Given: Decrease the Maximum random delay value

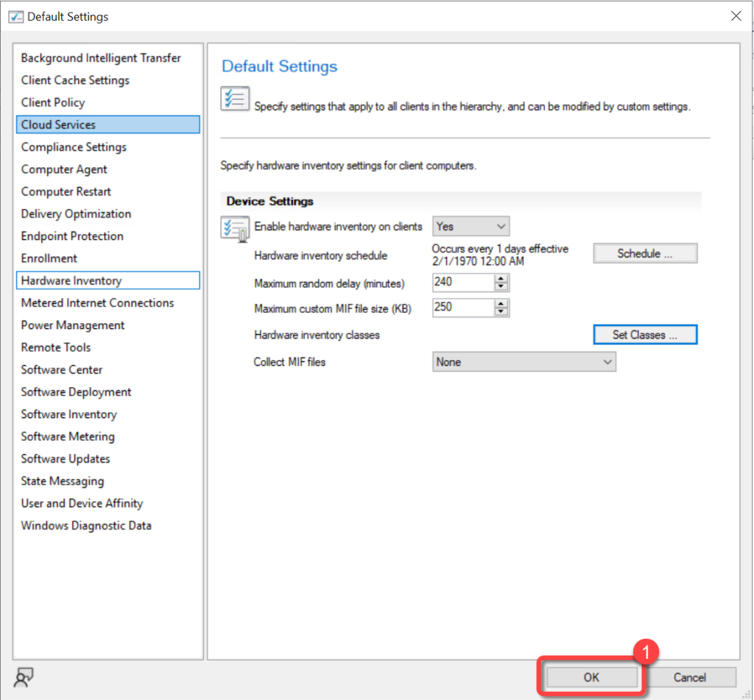Looking at the screenshot, I should [502, 286].
